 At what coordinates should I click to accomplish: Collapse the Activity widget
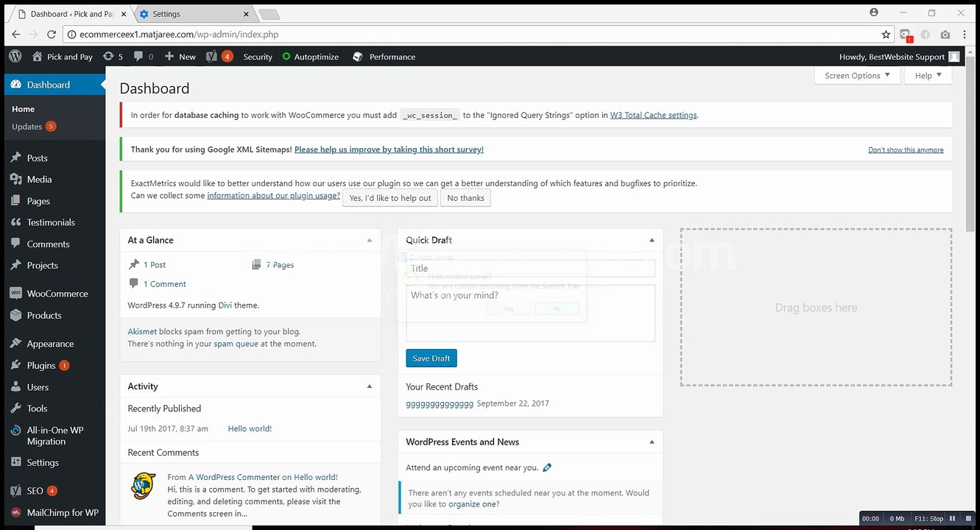point(370,386)
